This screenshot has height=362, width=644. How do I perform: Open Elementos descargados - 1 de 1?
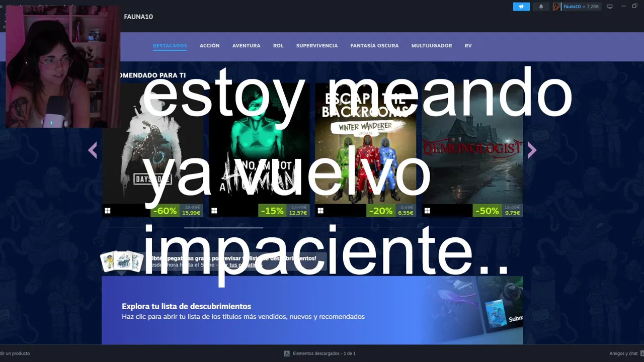(x=324, y=353)
